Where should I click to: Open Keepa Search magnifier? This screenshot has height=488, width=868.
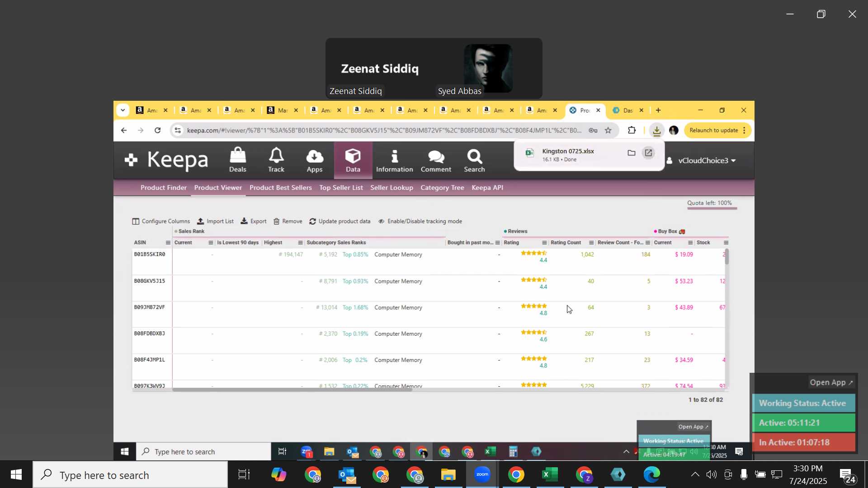click(474, 160)
